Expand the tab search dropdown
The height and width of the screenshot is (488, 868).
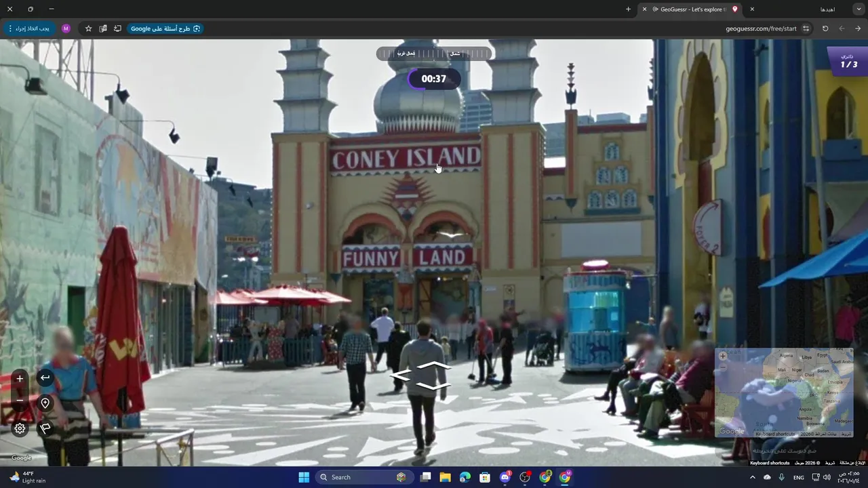[x=858, y=9]
